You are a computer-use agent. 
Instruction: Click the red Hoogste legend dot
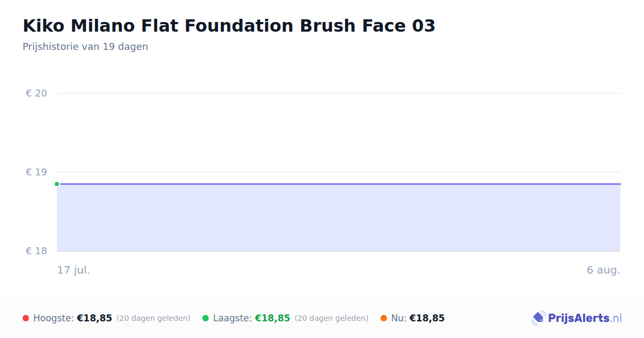tap(26, 318)
